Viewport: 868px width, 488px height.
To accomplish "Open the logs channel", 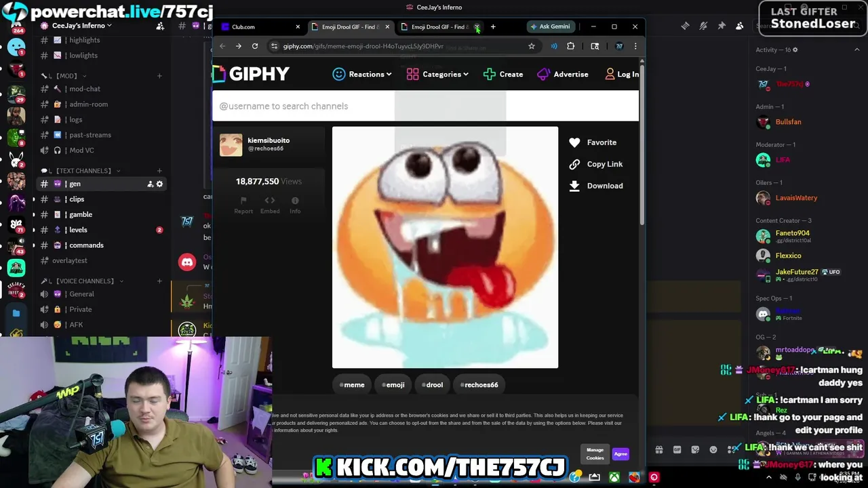I will tap(102, 119).
